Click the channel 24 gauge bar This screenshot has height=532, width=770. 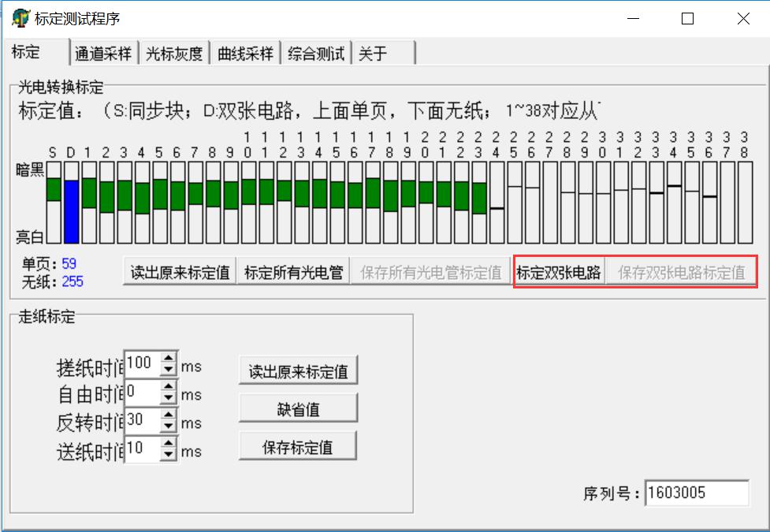(497, 203)
